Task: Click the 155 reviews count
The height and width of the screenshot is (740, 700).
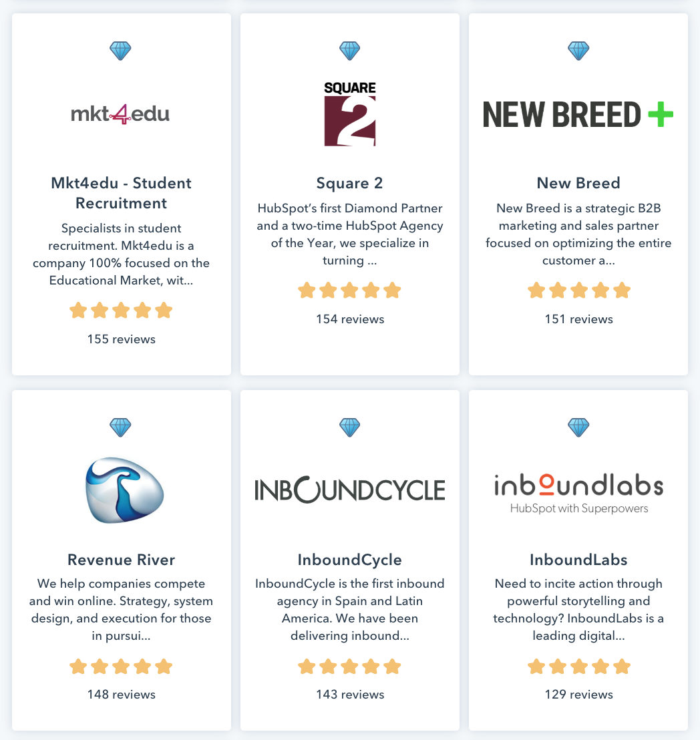Action: 121,339
